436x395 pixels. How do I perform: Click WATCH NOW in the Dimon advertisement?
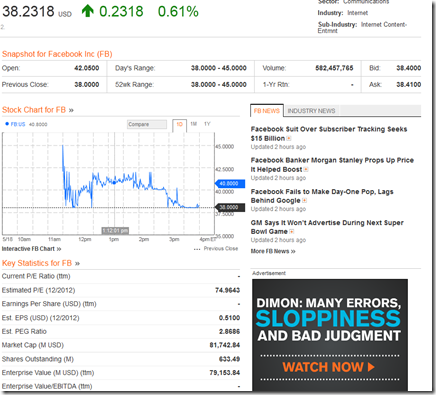pyautogui.click(x=329, y=367)
